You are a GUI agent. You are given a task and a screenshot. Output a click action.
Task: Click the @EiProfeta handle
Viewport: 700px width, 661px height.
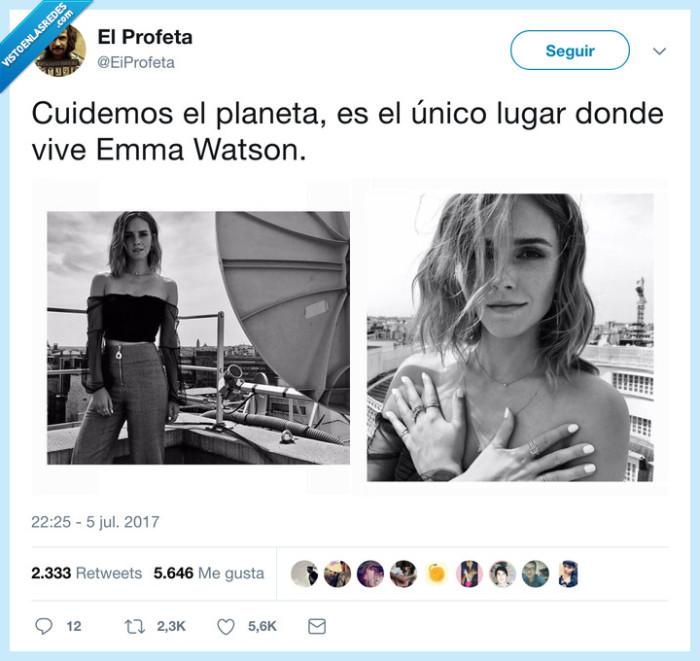(136, 62)
